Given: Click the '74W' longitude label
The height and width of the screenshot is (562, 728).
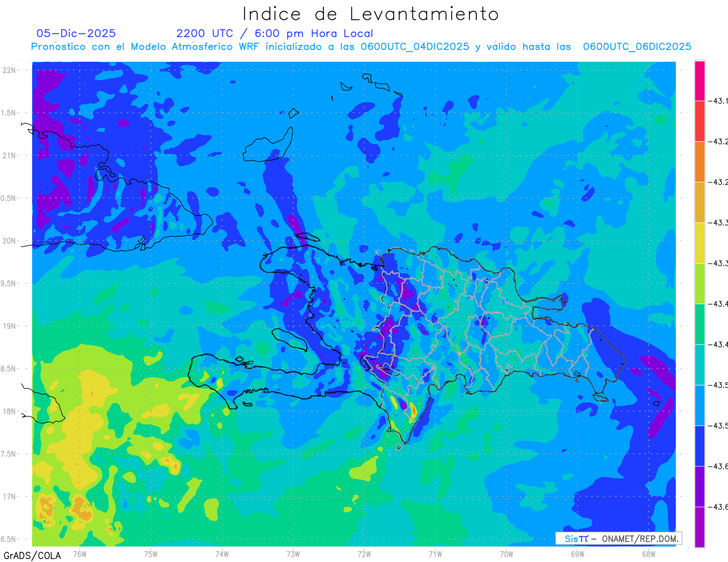Looking at the screenshot, I should 221,554.
